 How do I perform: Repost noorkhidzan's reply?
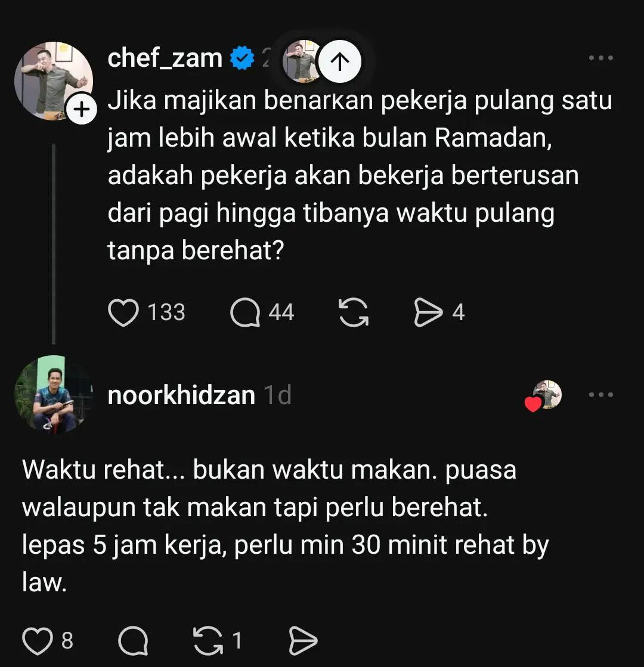pyautogui.click(x=208, y=641)
